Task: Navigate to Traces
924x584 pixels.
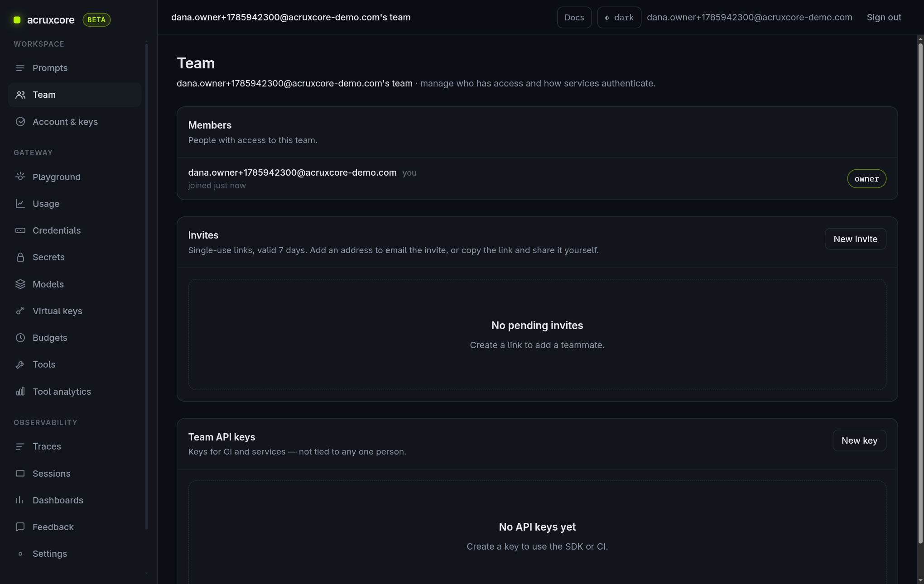Action: tap(75, 446)
